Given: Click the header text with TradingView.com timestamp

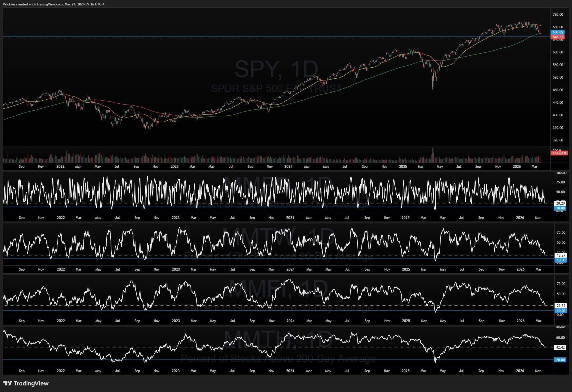Looking at the screenshot, I should pyautogui.click(x=53, y=4).
